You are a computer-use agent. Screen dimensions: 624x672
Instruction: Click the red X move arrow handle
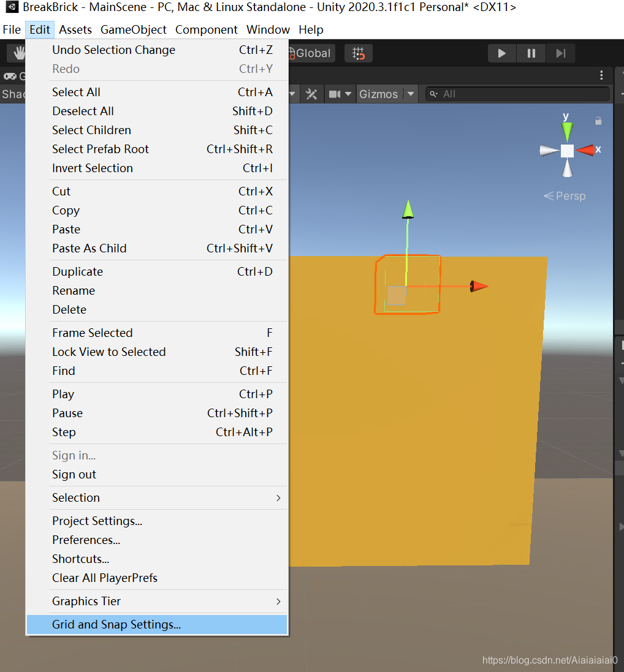click(479, 286)
